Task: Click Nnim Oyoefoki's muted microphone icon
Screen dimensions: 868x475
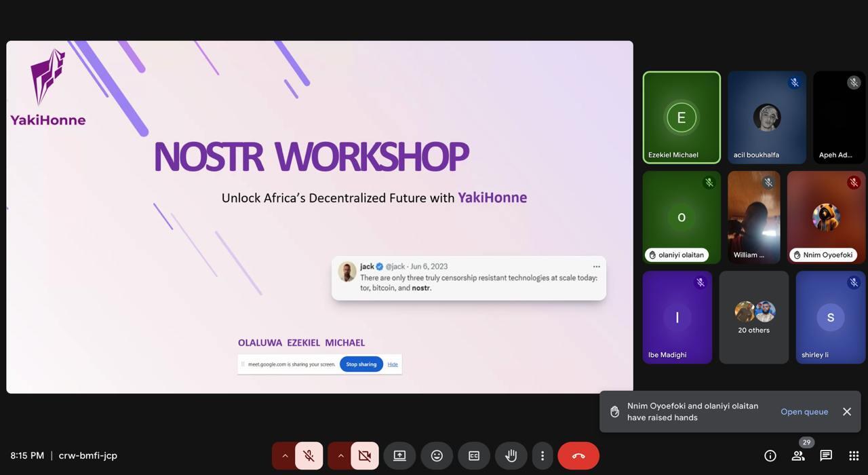Action: tap(854, 183)
